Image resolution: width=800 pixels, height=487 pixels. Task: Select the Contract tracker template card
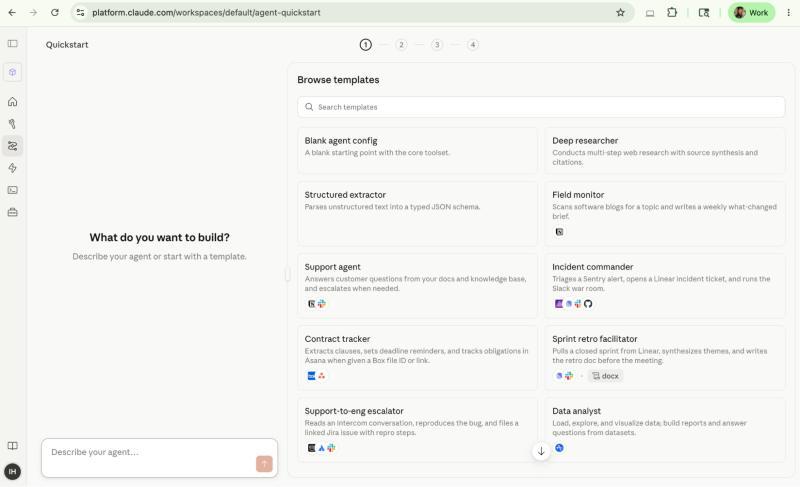point(417,357)
